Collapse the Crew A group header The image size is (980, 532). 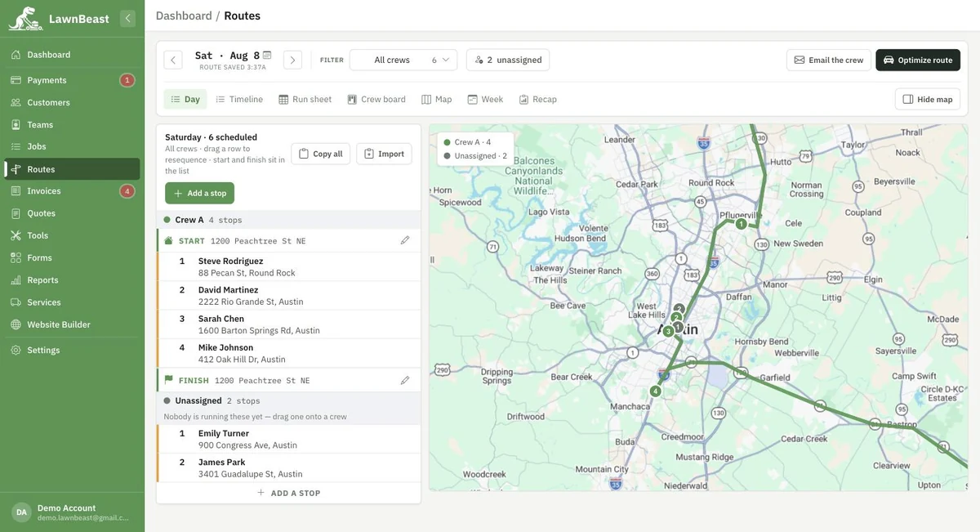[288, 220]
